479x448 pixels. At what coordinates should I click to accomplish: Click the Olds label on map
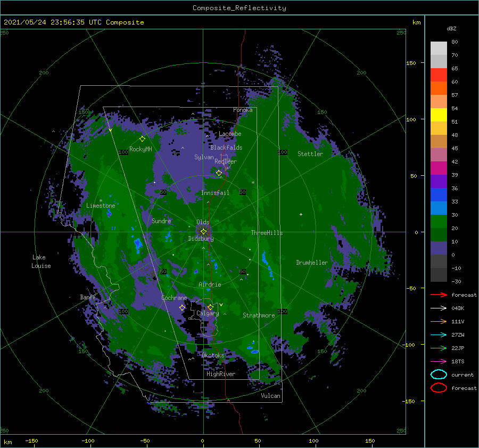(x=203, y=222)
